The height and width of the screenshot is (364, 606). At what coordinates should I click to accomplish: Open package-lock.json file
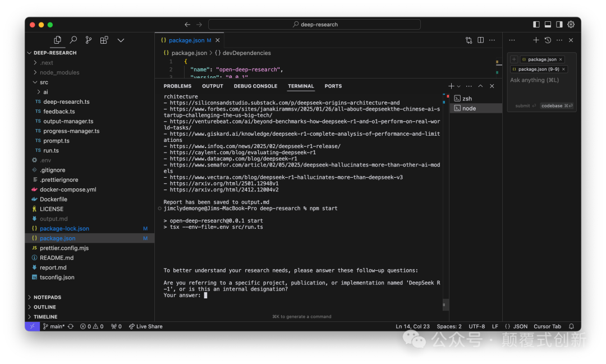tap(65, 228)
